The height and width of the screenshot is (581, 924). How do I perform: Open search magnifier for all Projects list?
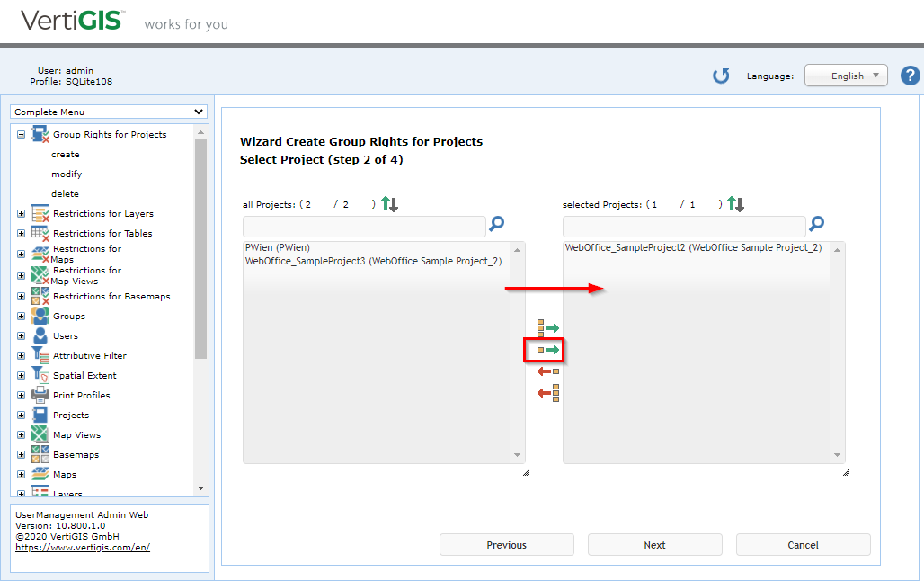tap(496, 224)
